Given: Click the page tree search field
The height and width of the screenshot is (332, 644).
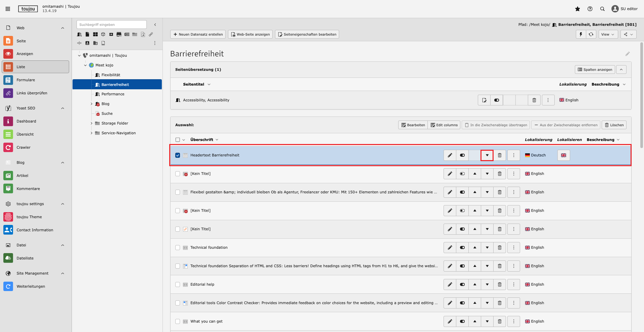Looking at the screenshot, I should 111,25.
